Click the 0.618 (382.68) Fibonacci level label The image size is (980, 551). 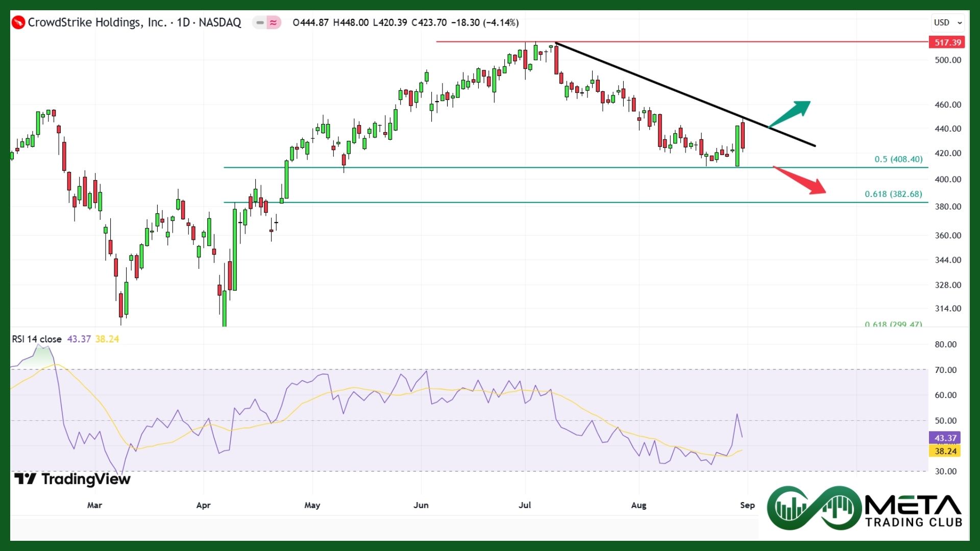pyautogui.click(x=893, y=194)
